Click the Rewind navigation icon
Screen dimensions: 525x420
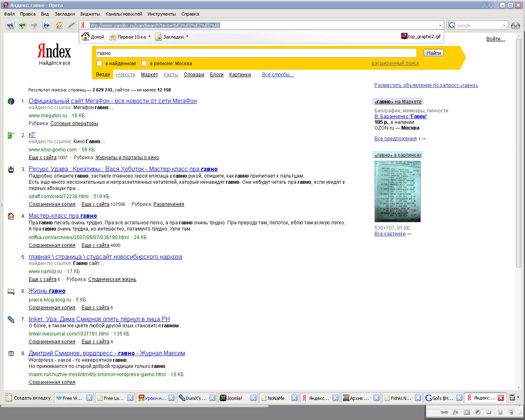click(x=10, y=25)
